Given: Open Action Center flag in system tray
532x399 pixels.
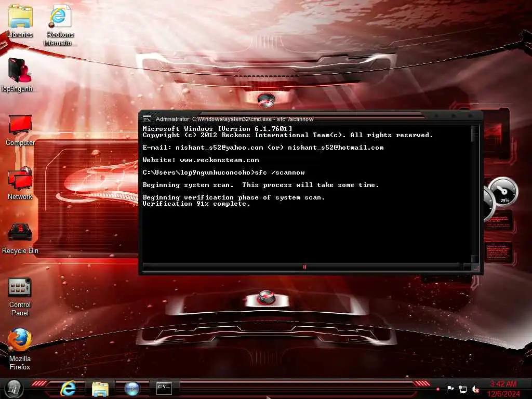Looking at the screenshot, I should (450, 389).
